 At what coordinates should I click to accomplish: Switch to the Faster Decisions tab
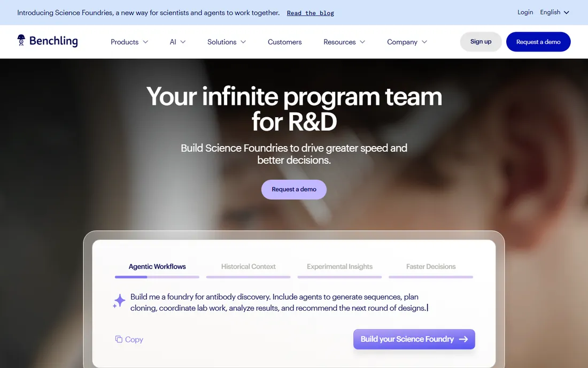[x=431, y=267]
